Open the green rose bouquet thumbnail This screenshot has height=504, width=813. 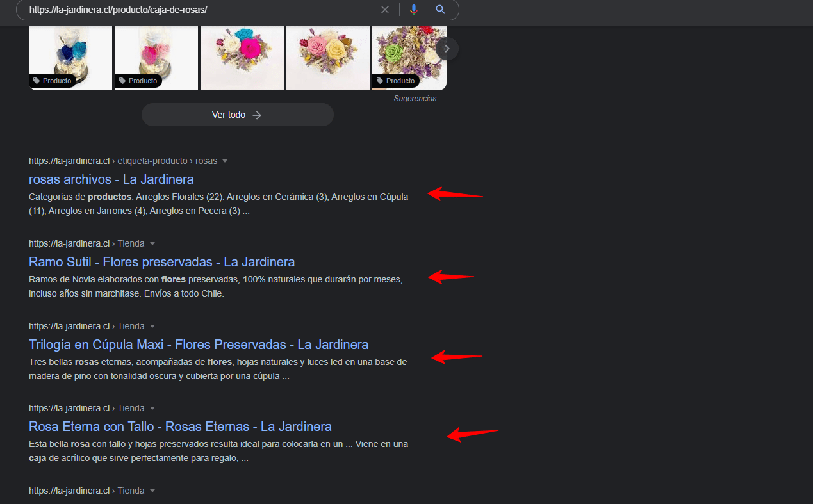tap(409, 58)
